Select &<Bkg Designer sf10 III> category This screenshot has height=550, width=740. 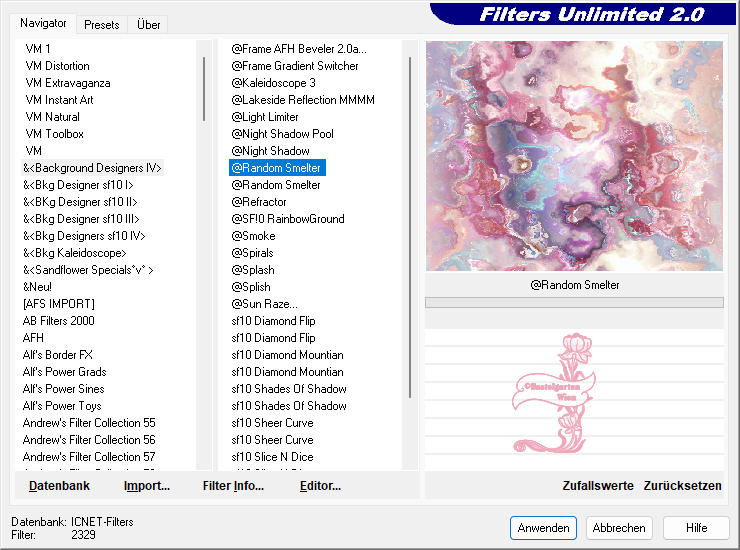coord(81,219)
